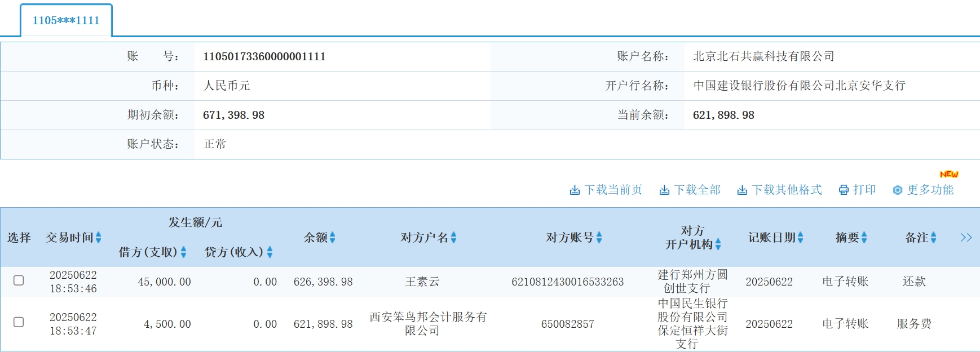
Task: Sort the 对方账号 column
Action: click(x=599, y=238)
